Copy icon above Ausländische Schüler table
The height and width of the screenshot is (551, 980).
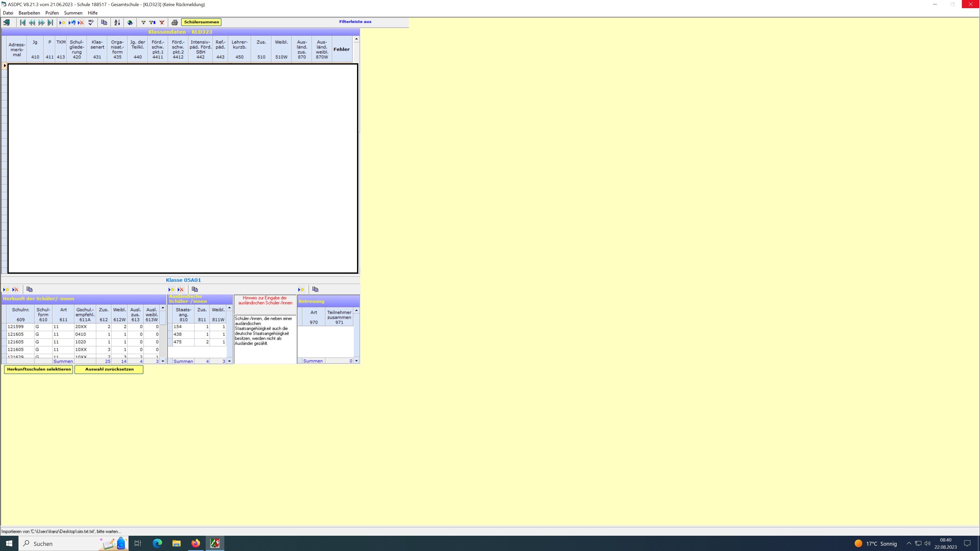195,290
